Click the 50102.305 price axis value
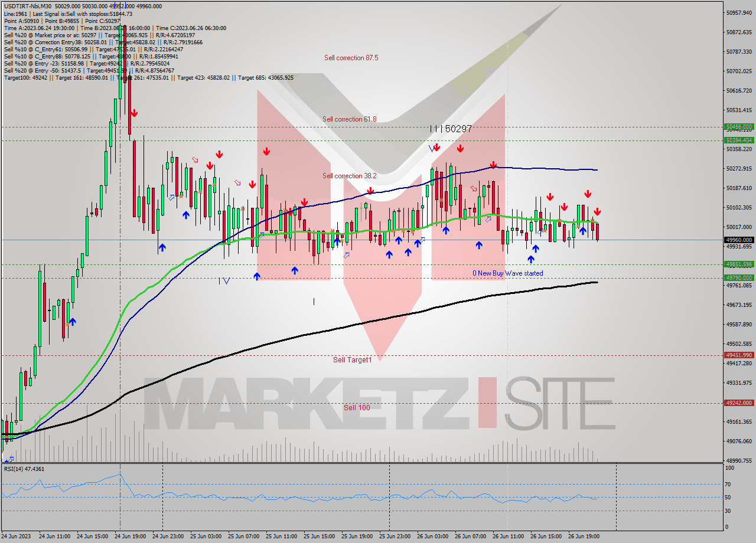The height and width of the screenshot is (543, 756). 739,207
